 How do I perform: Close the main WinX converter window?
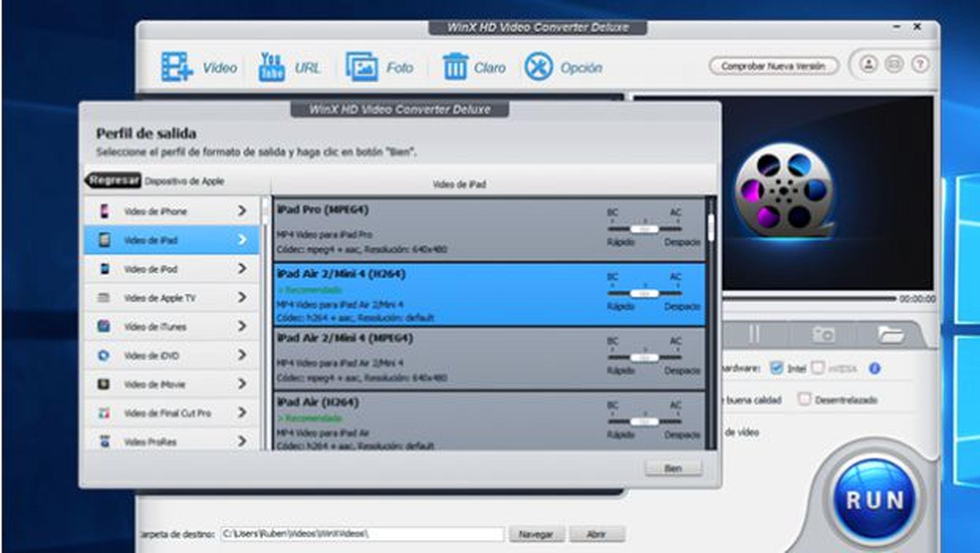pyautogui.click(x=917, y=27)
